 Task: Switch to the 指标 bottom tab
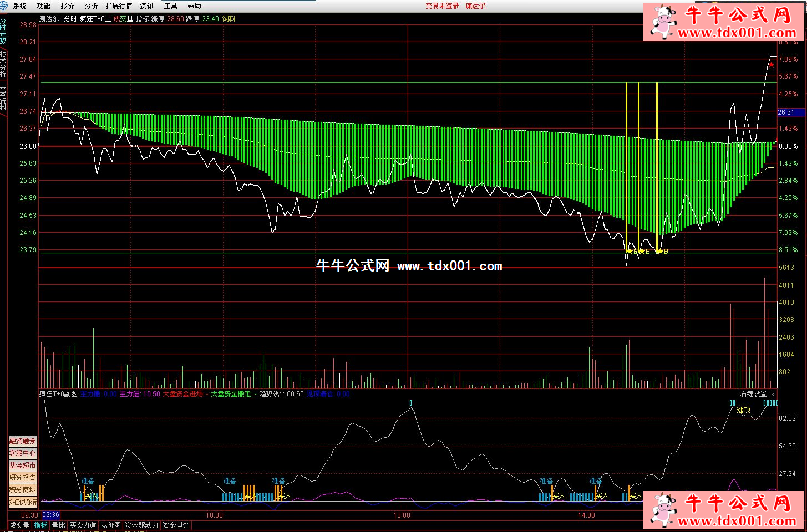pos(40,525)
